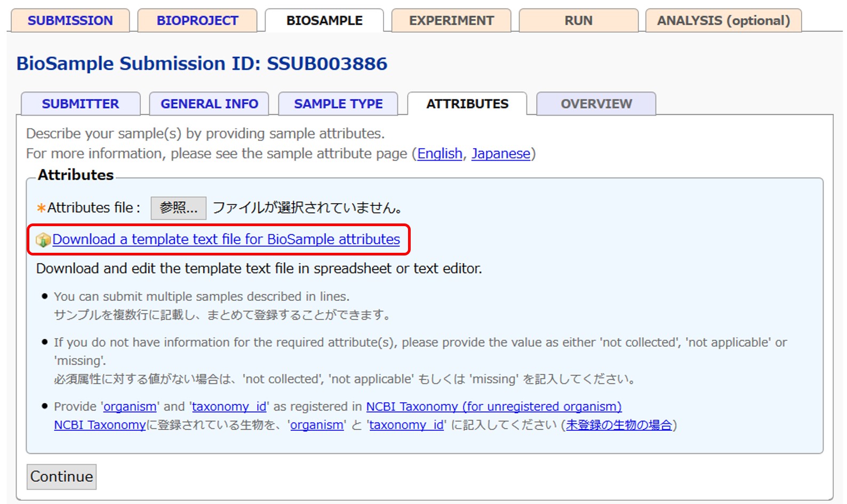Open the RUN tab
Viewport: 847px width, 504px height.
(x=578, y=21)
